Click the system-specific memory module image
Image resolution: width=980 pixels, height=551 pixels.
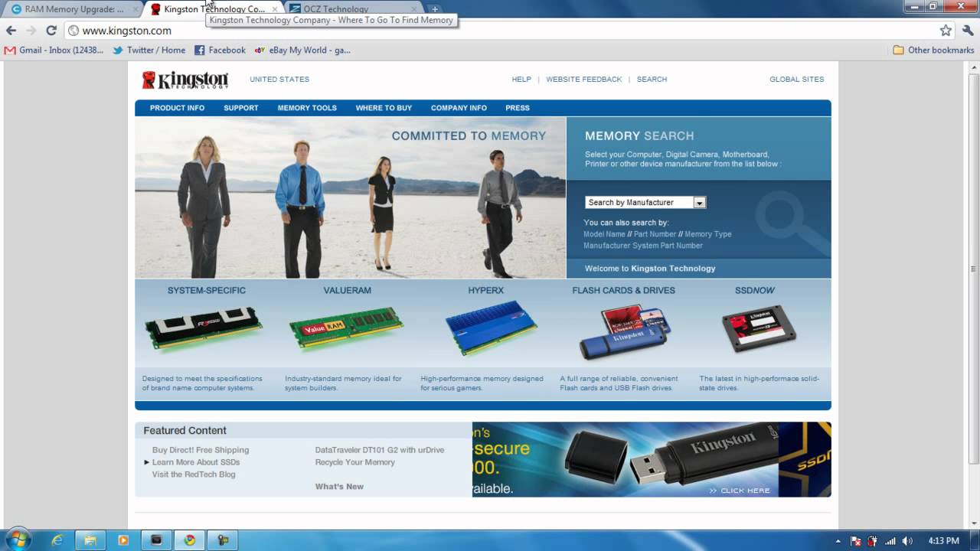click(x=204, y=328)
